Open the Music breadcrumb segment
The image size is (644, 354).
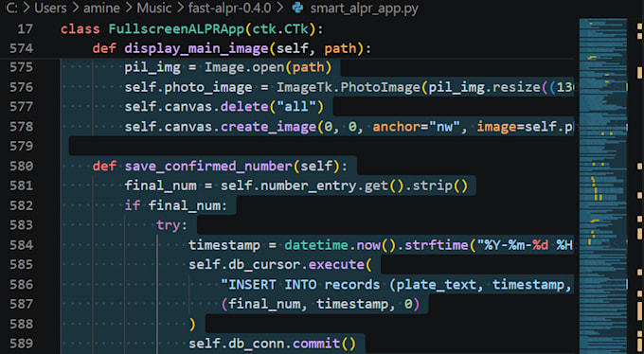point(154,8)
